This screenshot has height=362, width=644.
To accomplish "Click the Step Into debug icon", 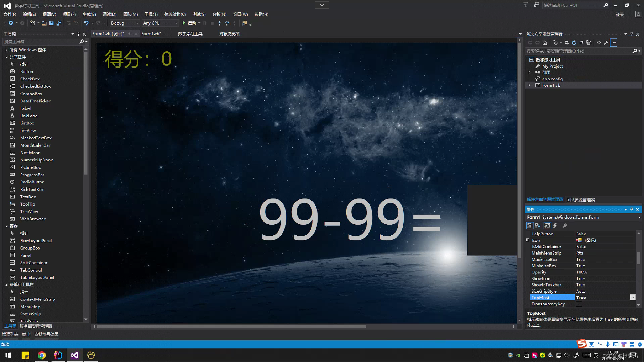I will coord(219,23).
